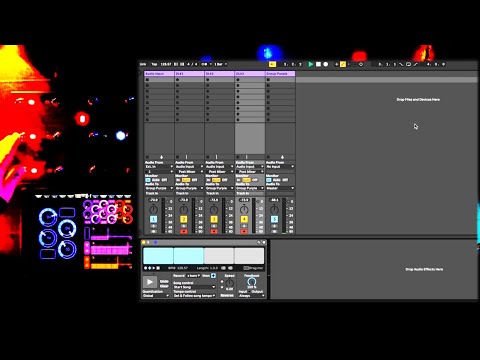Click the Reverse button in Looper

227,295
